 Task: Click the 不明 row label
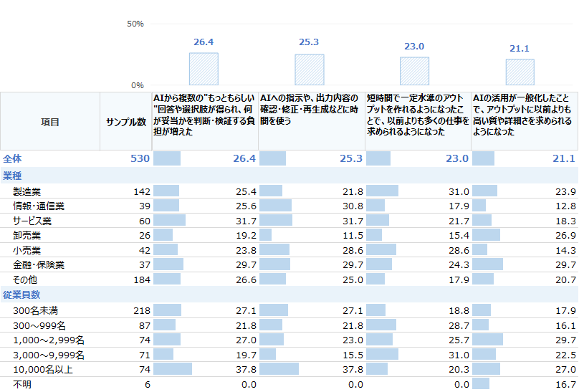click(x=22, y=384)
